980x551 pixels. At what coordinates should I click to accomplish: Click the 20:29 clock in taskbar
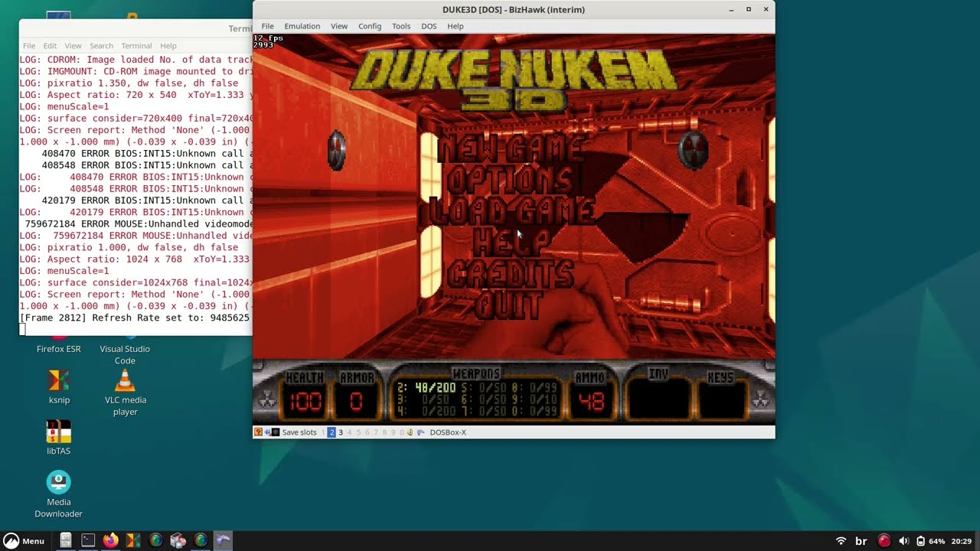(x=962, y=541)
